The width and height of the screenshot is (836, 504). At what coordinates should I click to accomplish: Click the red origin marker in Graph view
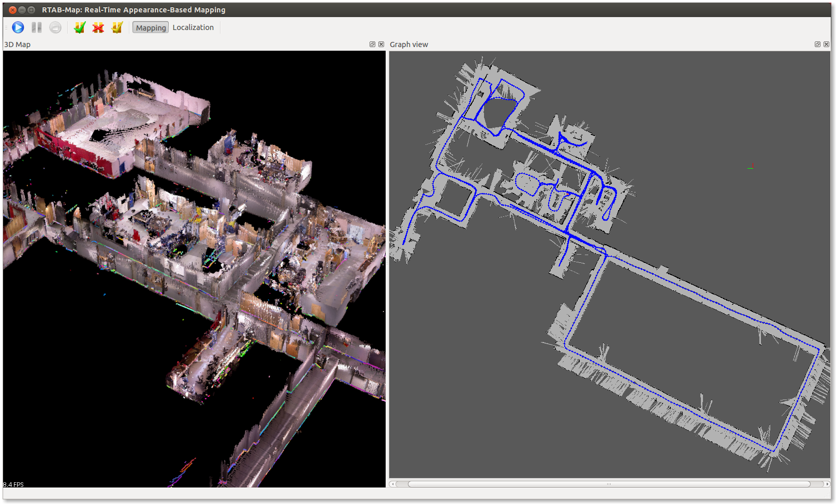(x=751, y=166)
